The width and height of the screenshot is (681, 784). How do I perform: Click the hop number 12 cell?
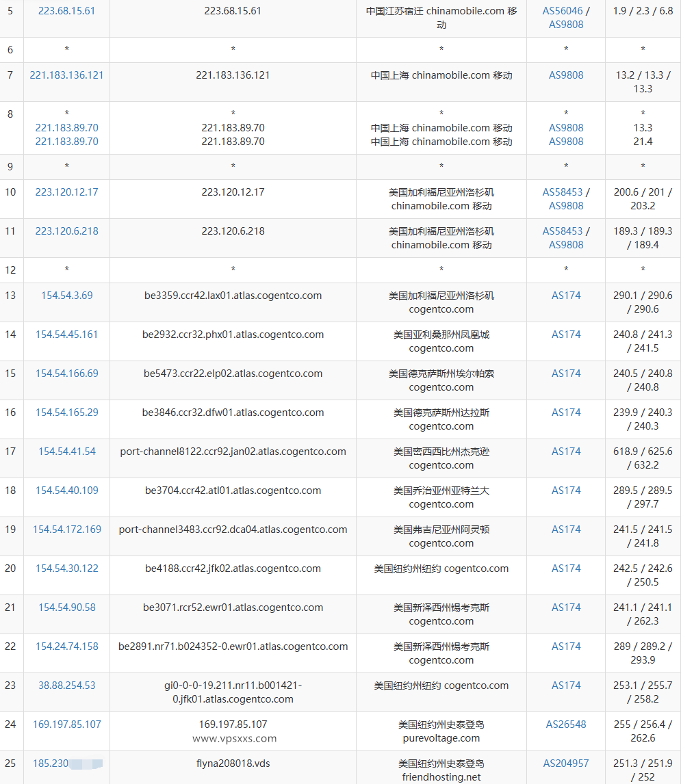click(x=10, y=270)
